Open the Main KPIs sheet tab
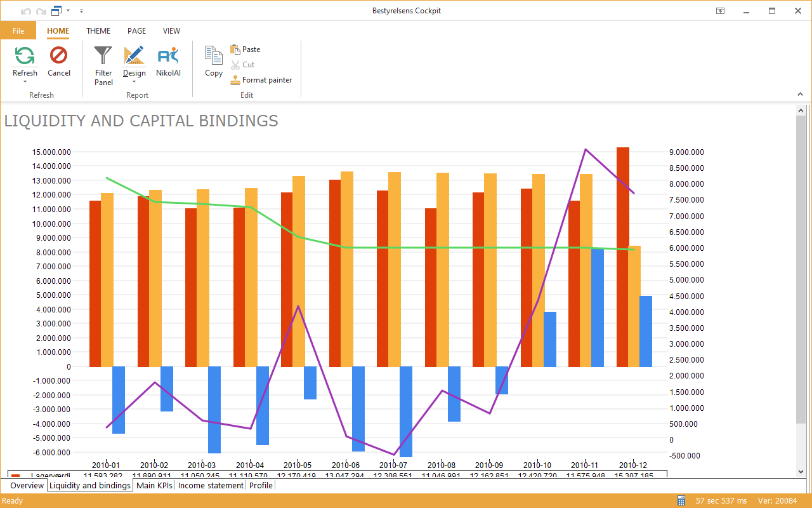Image resolution: width=812 pixels, height=508 pixels. 154,485
